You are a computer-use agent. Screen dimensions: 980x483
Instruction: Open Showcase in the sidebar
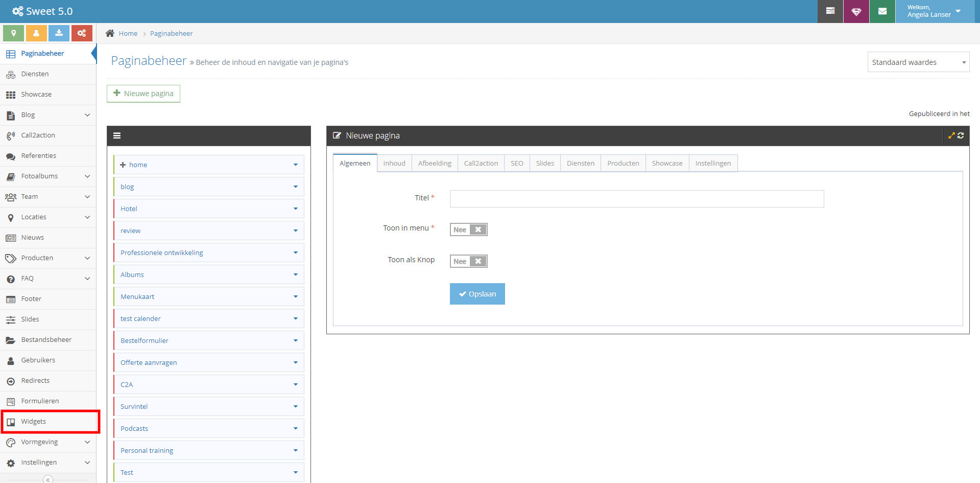[48, 95]
